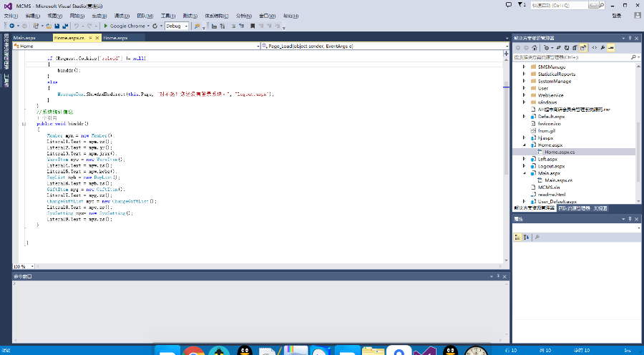Click the Toggle Bookmark toolbar icon
This screenshot has height=355, width=644.
(x=253, y=26)
